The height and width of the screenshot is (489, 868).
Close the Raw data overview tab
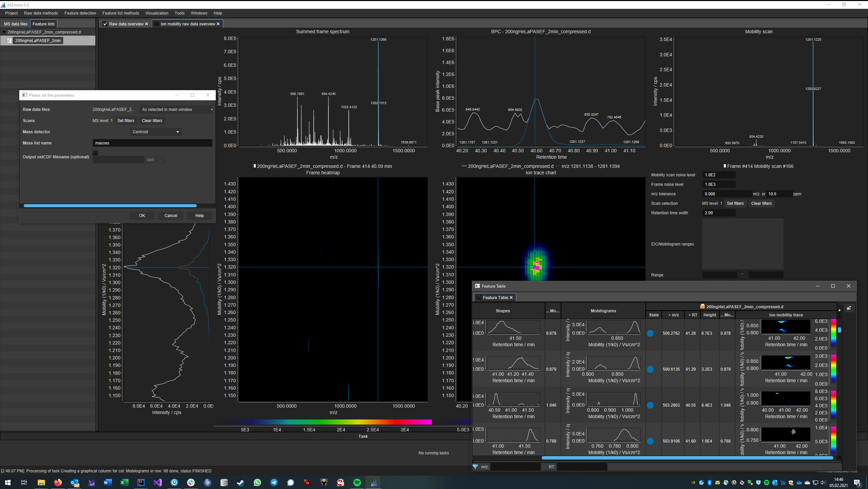pos(147,24)
